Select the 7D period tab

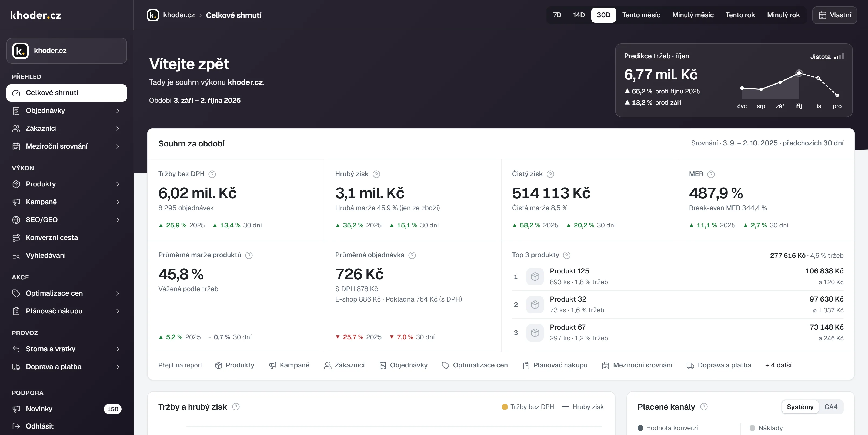click(x=557, y=15)
